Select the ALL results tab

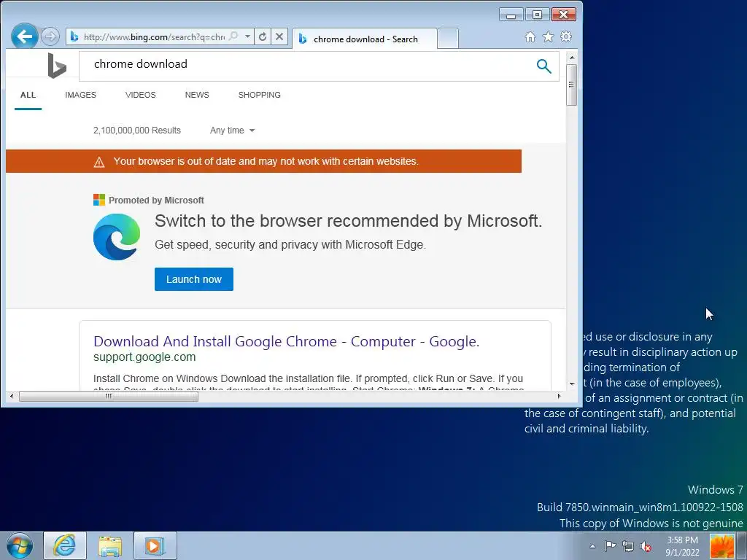tap(28, 95)
